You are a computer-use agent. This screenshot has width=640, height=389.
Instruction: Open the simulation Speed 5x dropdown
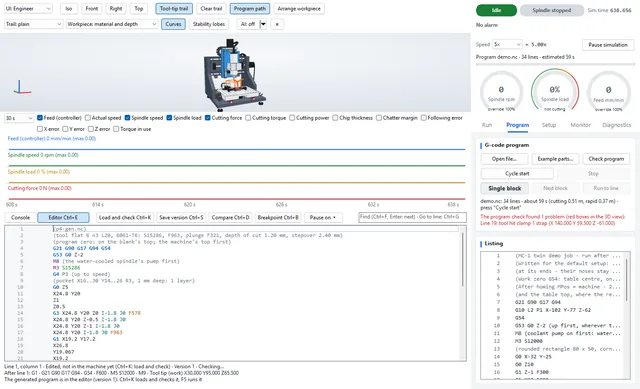click(x=507, y=44)
